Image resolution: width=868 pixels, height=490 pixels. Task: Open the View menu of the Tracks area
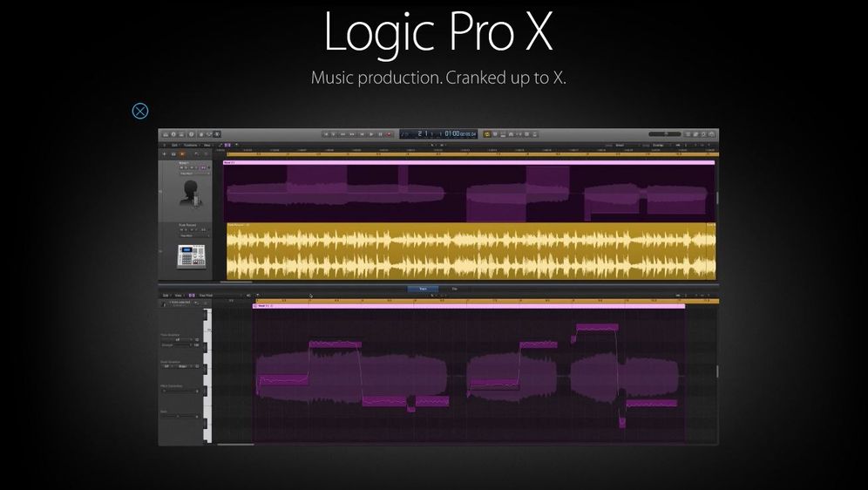coord(207,145)
